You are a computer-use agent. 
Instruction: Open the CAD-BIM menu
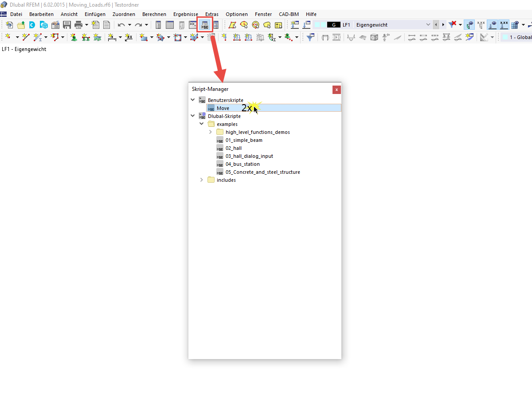click(x=289, y=14)
